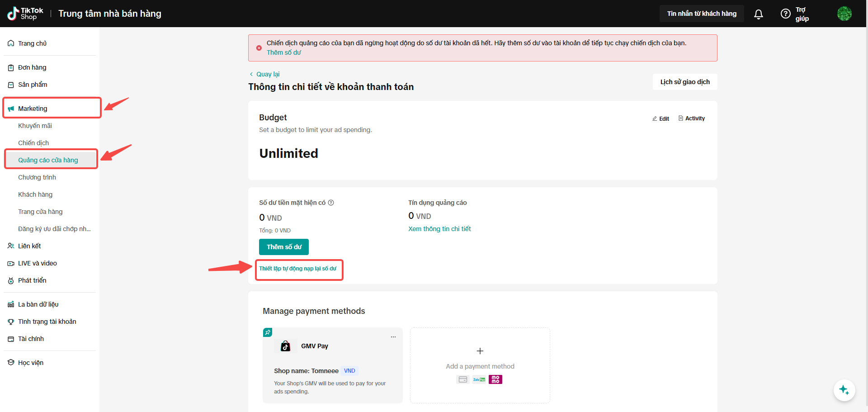Click the help question mark icon
The image size is (868, 412).
click(x=786, y=14)
